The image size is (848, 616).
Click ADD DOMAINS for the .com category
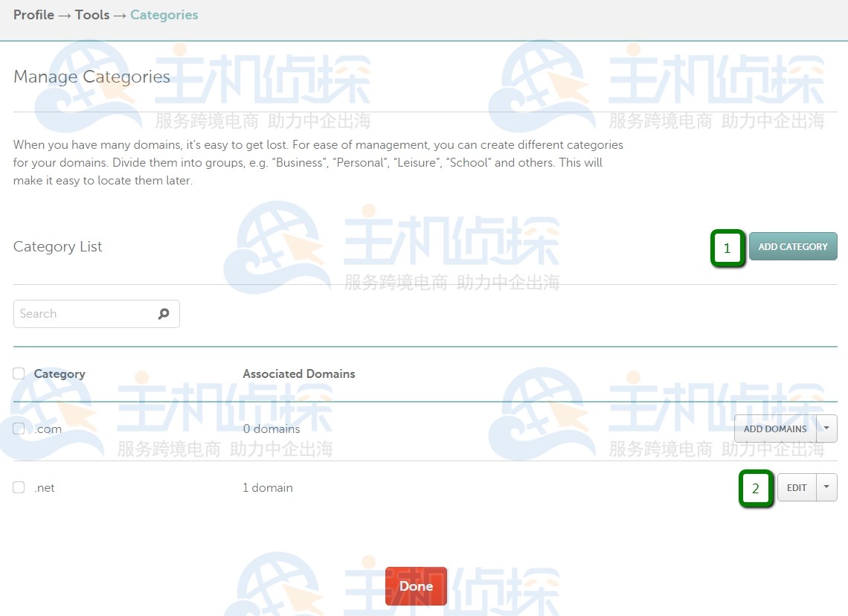[776, 429]
